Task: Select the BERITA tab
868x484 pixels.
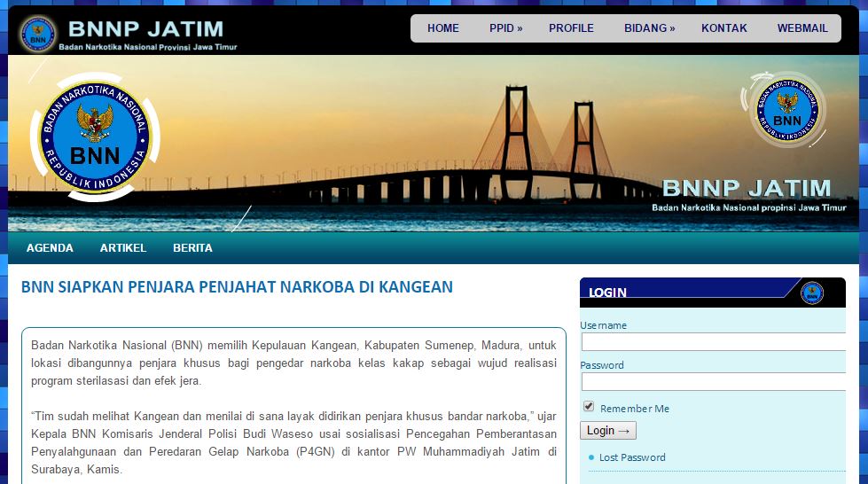Action: tap(192, 248)
